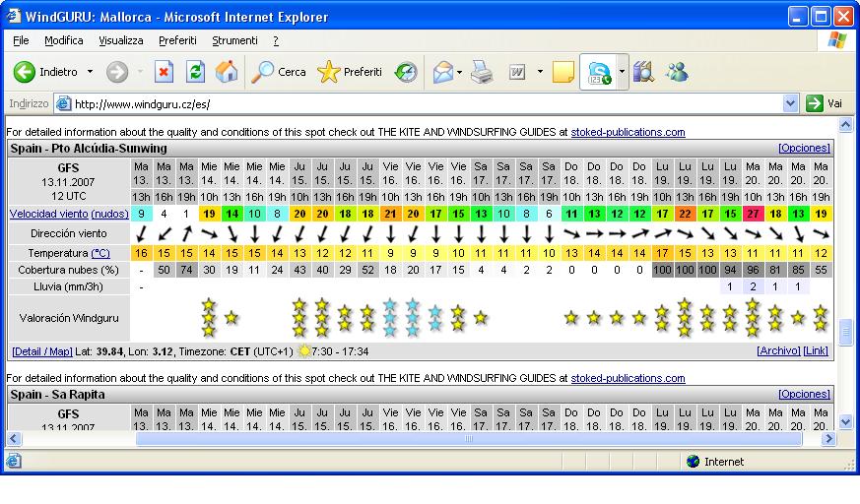Open the Visualizza menu
Screen dimensions: 860x504
pos(120,40)
